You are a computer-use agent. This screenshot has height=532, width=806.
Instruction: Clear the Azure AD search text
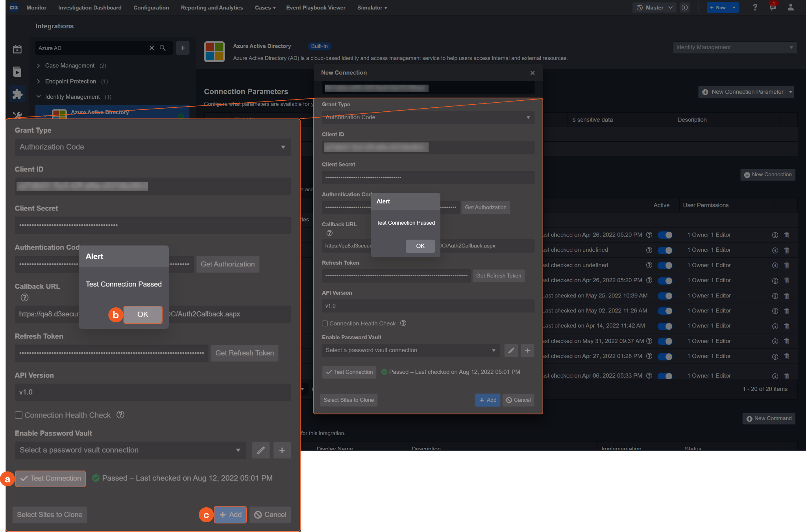click(152, 48)
